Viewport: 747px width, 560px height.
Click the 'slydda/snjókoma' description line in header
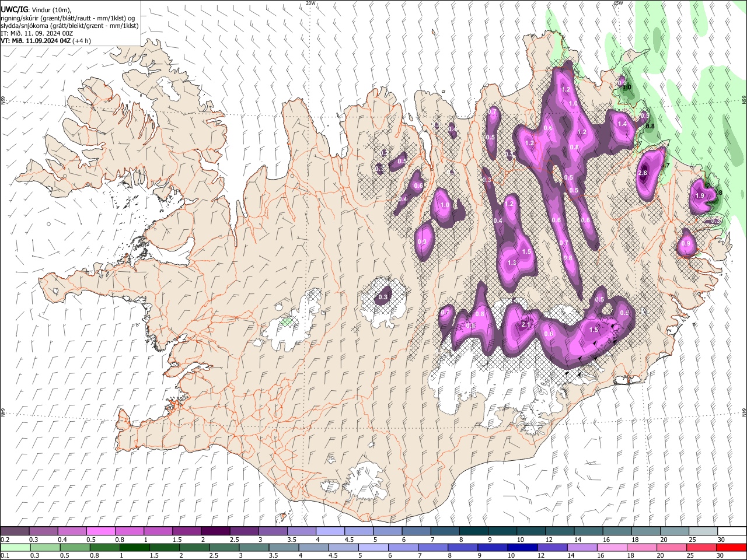69,26
